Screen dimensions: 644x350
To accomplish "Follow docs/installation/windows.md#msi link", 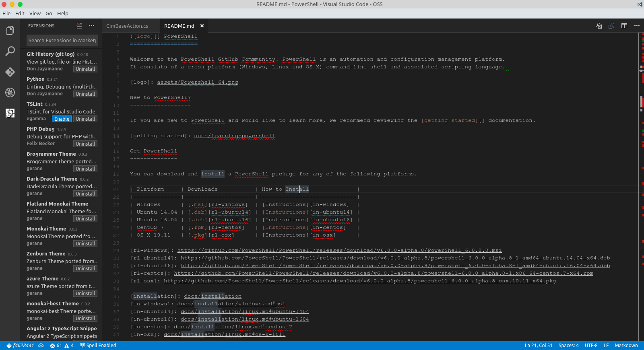I will [x=231, y=304].
